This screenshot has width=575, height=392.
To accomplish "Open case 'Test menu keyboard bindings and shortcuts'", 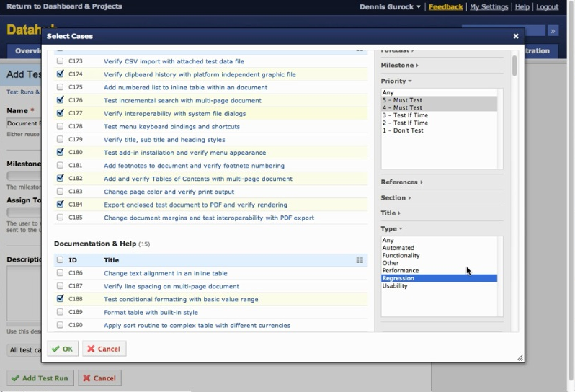I will (171, 127).
